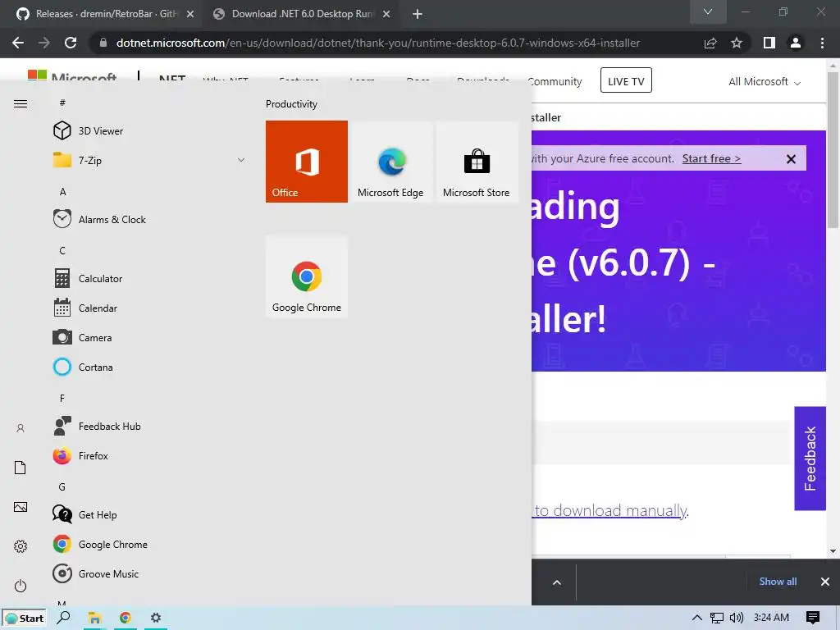Switch to Chrome on the taskbar
The image size is (840, 630).
point(125,618)
